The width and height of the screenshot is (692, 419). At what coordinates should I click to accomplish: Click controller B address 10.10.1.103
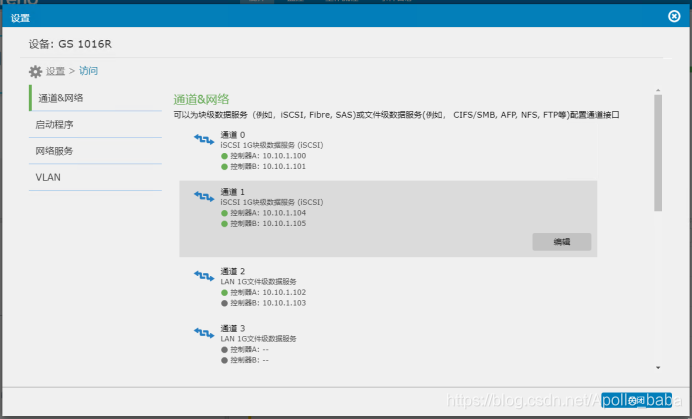tap(284, 303)
